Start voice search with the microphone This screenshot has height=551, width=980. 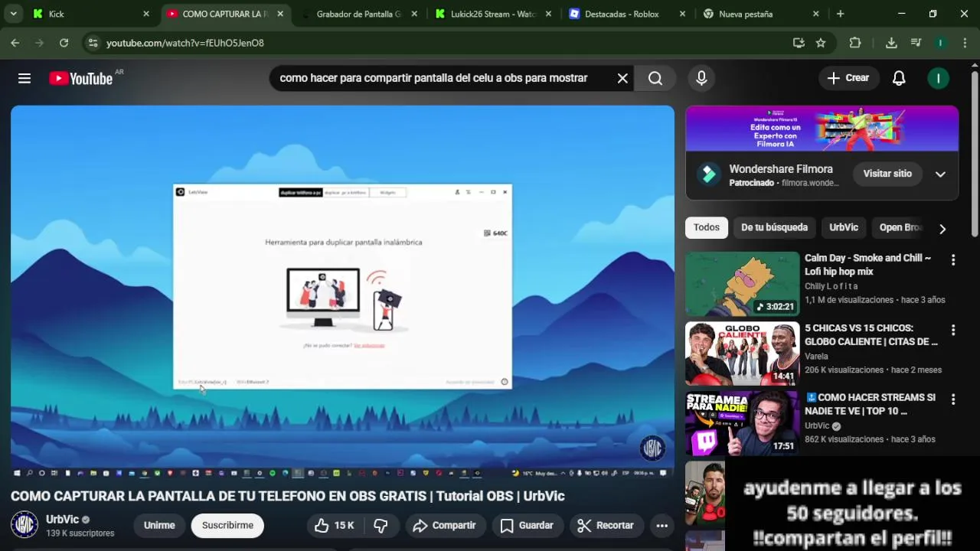pyautogui.click(x=701, y=78)
